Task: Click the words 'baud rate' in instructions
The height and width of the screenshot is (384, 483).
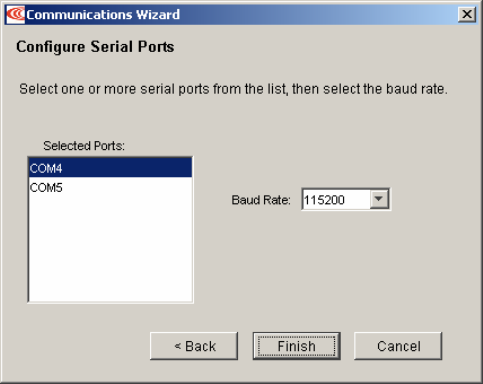Action: point(415,89)
